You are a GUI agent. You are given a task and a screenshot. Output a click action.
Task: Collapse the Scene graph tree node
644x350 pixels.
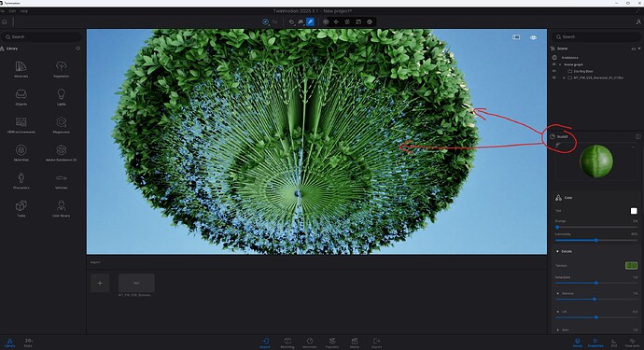click(560, 64)
